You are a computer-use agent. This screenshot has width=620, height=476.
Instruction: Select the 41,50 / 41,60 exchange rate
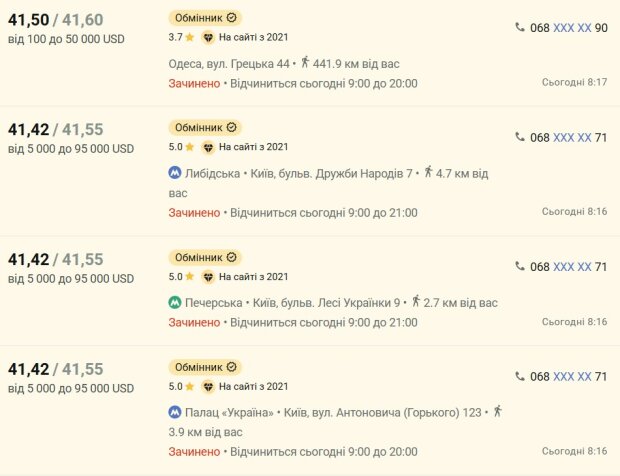point(56,20)
